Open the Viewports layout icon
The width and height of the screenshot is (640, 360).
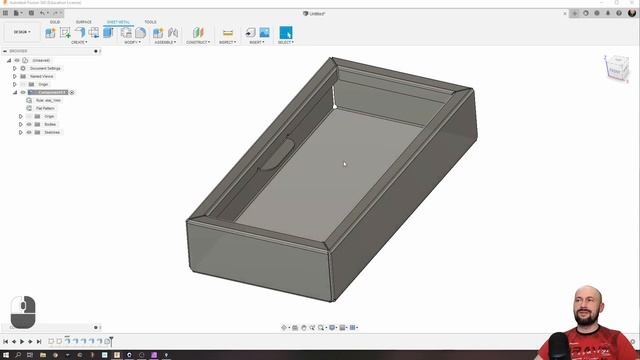[x=353, y=327]
